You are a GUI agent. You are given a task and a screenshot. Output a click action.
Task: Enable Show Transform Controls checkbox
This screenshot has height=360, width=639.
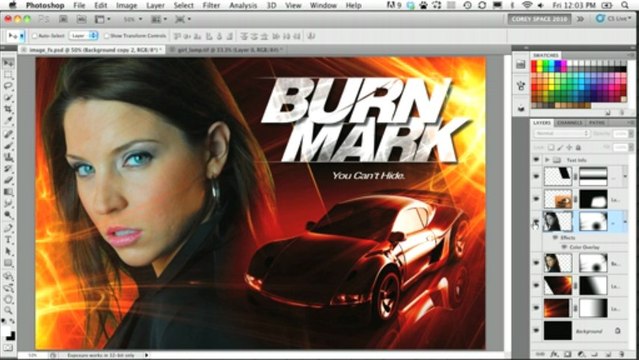click(106, 36)
